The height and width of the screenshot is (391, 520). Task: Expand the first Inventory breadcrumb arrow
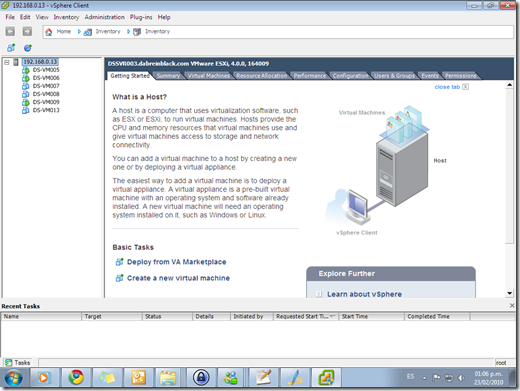(79, 32)
